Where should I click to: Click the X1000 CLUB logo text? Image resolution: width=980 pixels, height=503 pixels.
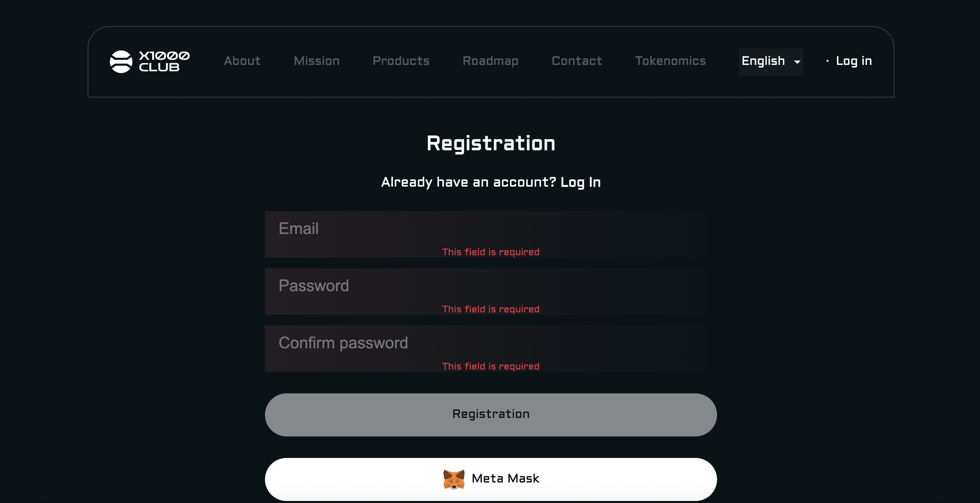coord(164,61)
